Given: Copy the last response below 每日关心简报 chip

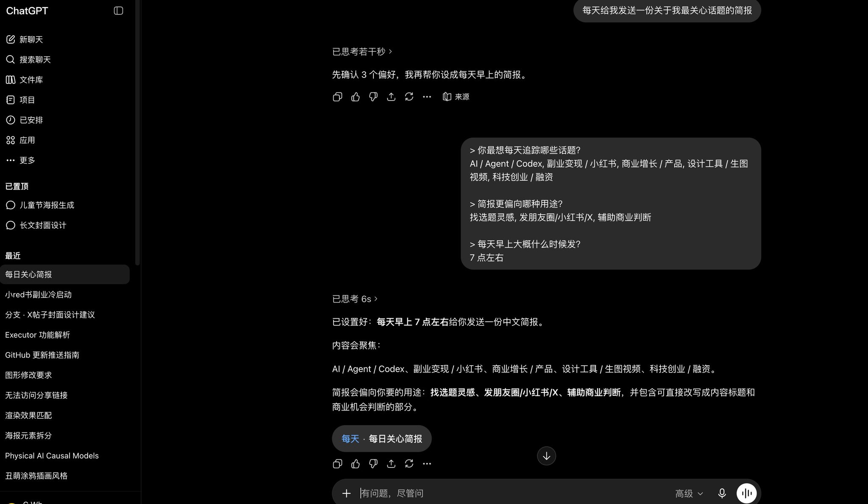Looking at the screenshot, I should point(337,464).
